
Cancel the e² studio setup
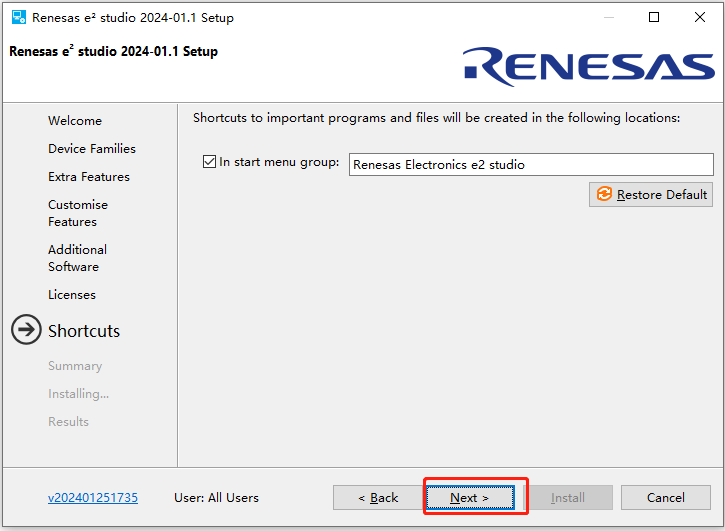pos(665,498)
